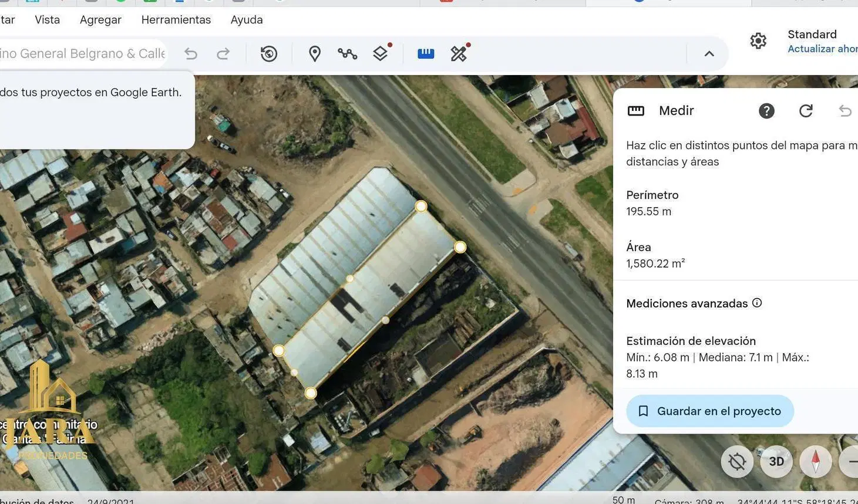Open the Vista menu
The height and width of the screenshot is (504, 858).
47,20
